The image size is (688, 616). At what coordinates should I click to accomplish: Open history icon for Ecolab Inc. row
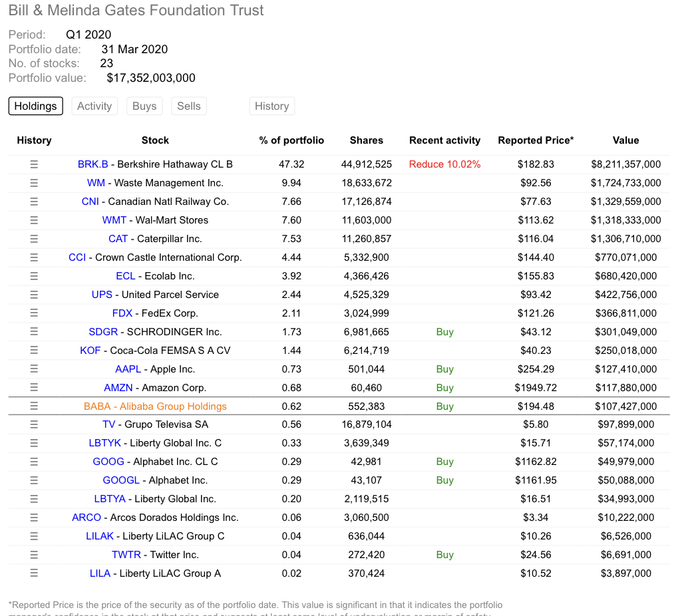(x=34, y=276)
